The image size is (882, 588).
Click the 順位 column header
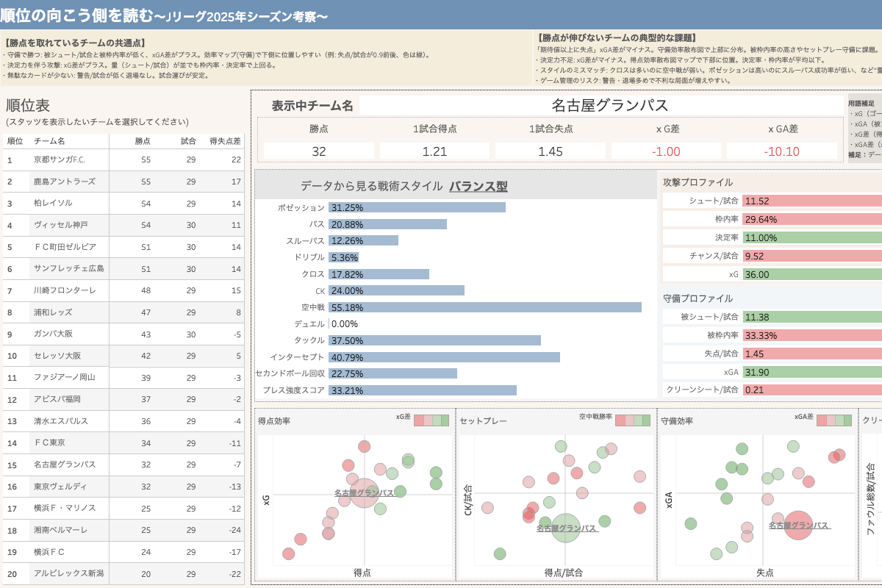15,141
